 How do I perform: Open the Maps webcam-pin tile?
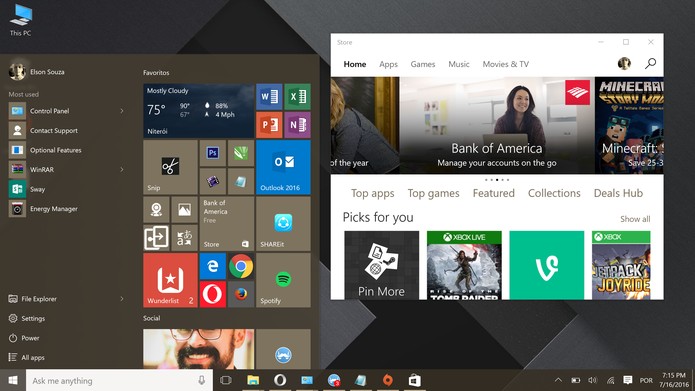point(156,210)
